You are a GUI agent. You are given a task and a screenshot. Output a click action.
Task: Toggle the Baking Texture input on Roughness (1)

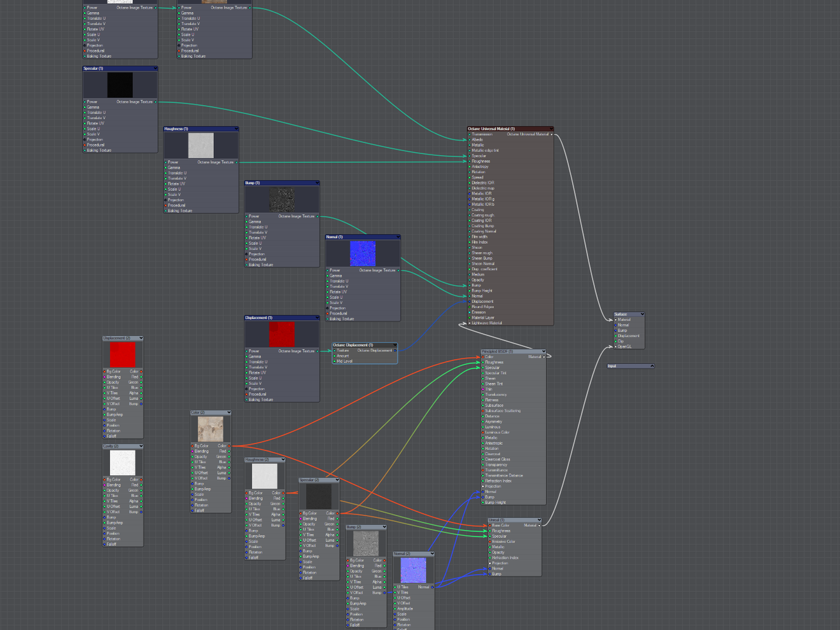(x=166, y=211)
